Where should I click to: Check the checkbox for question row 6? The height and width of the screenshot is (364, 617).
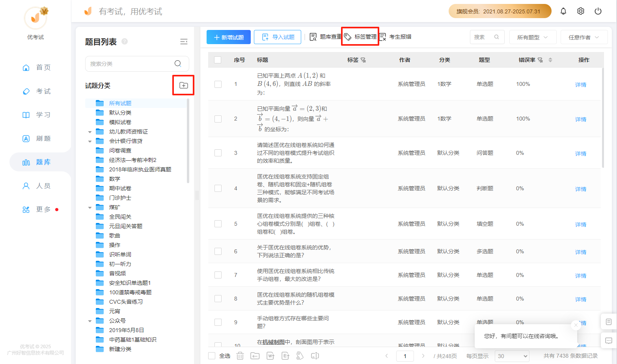click(x=218, y=251)
